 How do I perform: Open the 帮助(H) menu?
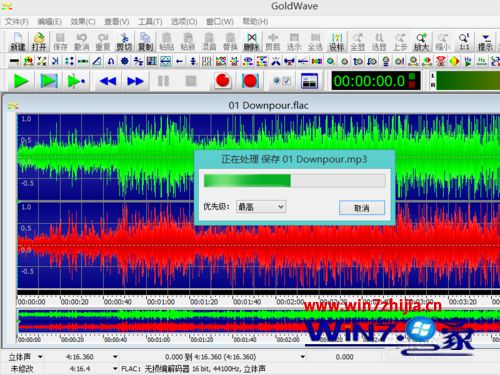[x=255, y=22]
